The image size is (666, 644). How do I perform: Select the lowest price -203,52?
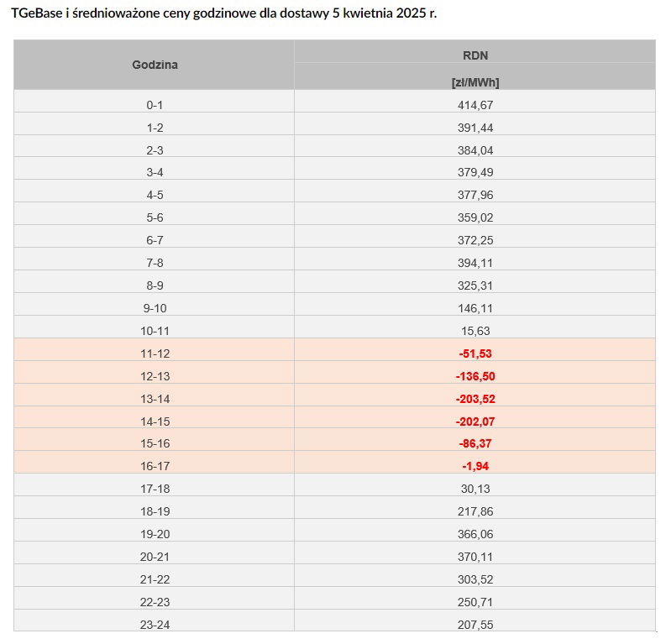pos(475,399)
